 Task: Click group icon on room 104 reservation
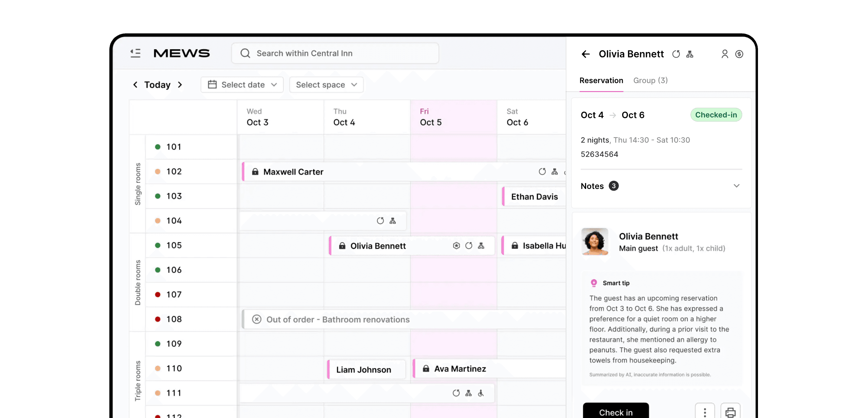393,221
